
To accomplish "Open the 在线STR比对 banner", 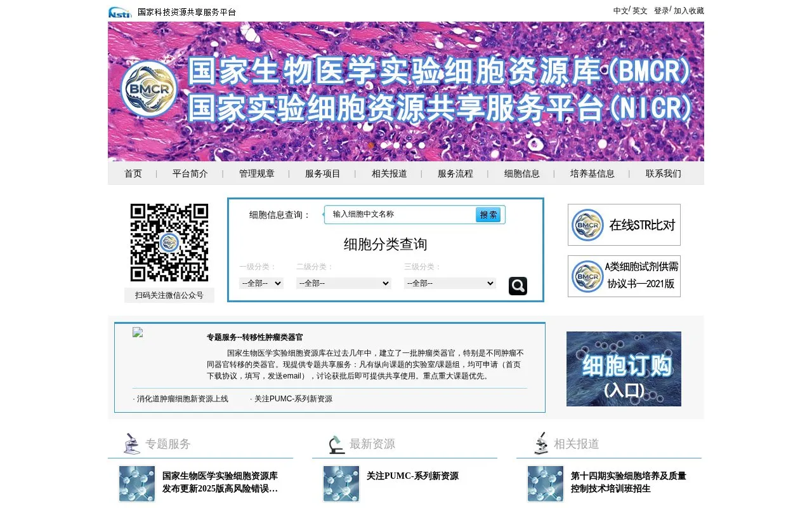I will pyautogui.click(x=624, y=225).
